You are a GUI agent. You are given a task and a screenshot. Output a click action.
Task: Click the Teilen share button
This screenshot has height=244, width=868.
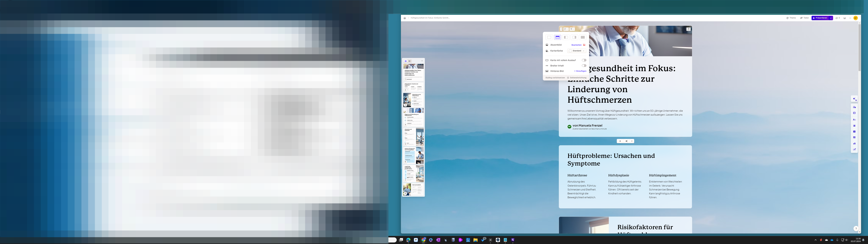point(804,18)
